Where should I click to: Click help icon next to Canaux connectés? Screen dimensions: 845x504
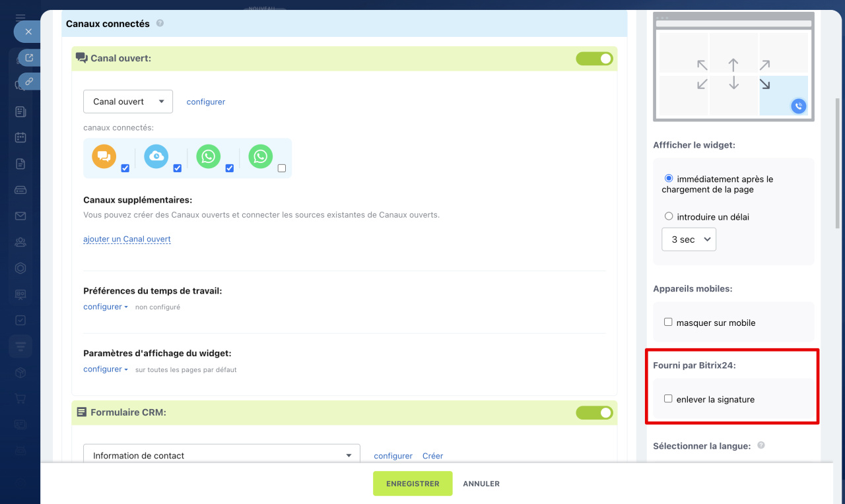160,23
